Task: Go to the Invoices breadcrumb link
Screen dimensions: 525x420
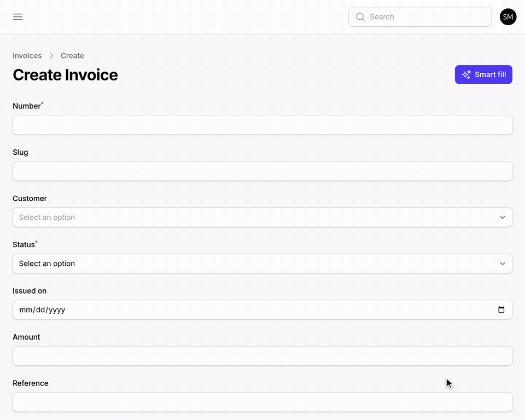Action: [x=27, y=56]
